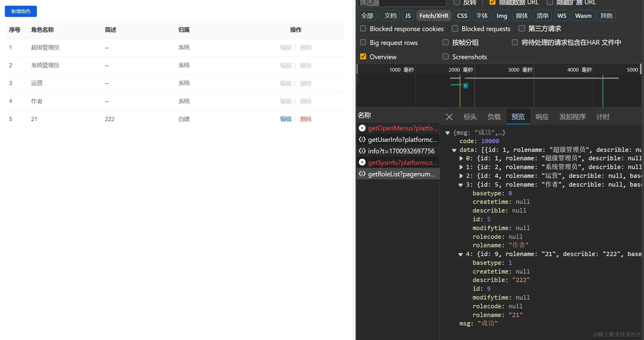Image resolution: width=644 pixels, height=340 pixels.
Task: Uncheck the Overview checkbox
Action: coord(363,56)
